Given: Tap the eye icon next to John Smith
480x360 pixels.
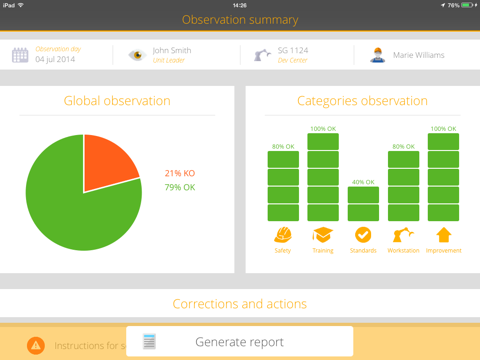Looking at the screenshot, I should coord(137,55).
